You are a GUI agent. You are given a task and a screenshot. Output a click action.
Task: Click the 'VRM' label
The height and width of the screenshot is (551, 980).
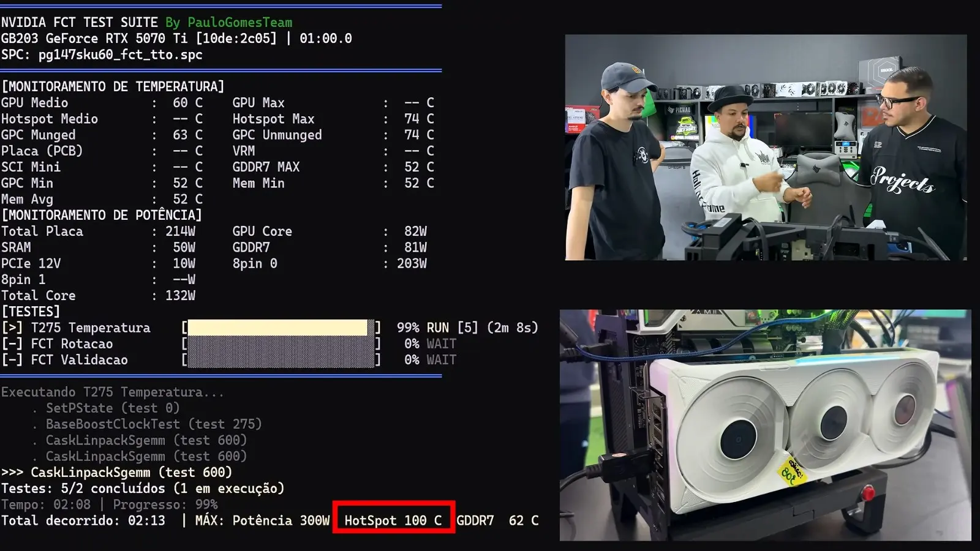tap(244, 151)
